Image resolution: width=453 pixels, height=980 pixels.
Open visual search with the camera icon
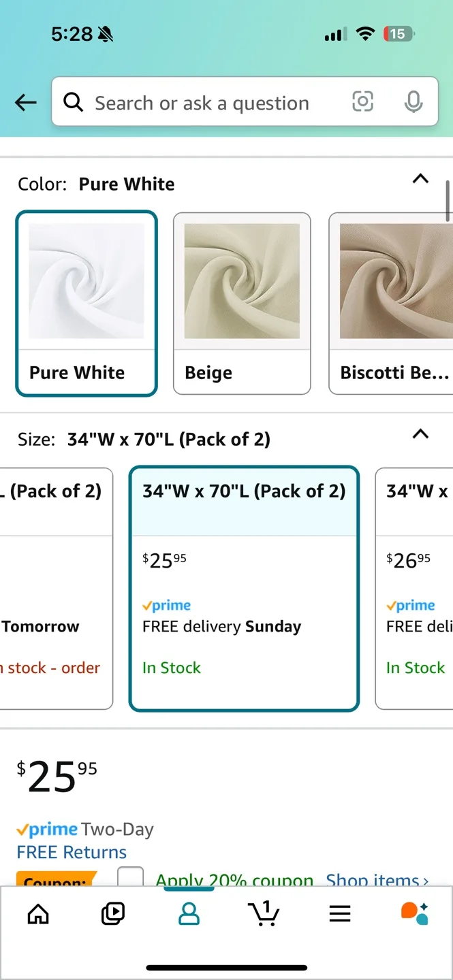pyautogui.click(x=362, y=101)
